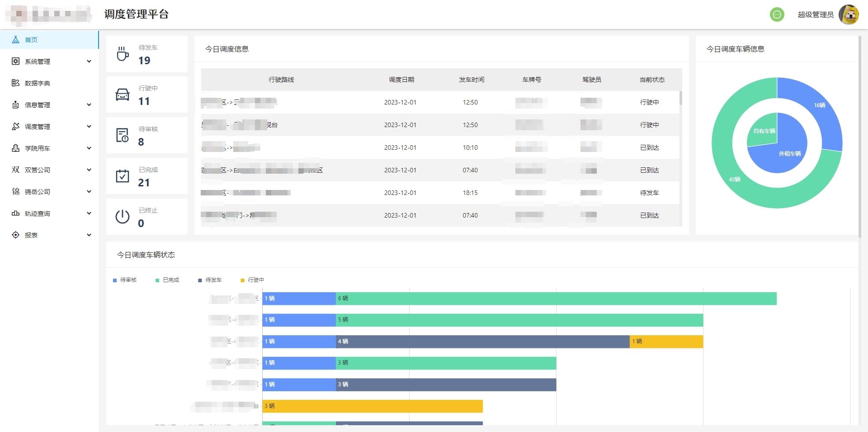Open the 待审核 8 card
This screenshot has width=868, height=432.
click(147, 135)
